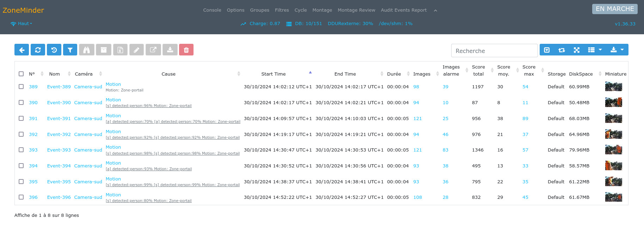Screen dimensions: 644x237
Task: Click the red trash delete button
Action: [x=186, y=50]
